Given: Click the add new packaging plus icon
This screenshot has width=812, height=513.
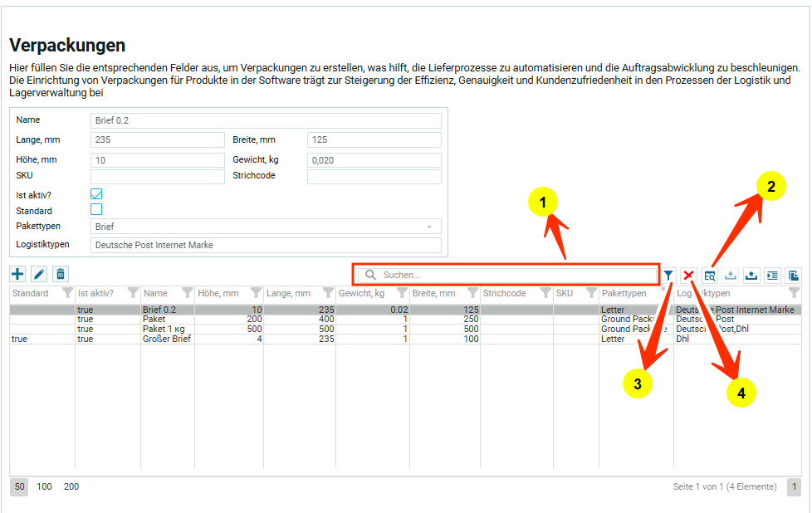Looking at the screenshot, I should [17, 274].
